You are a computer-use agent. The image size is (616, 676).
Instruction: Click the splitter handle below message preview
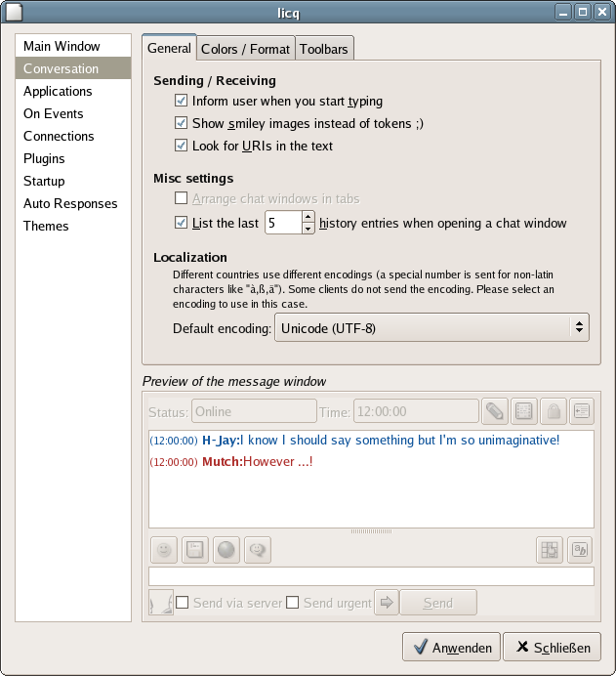[x=371, y=531]
